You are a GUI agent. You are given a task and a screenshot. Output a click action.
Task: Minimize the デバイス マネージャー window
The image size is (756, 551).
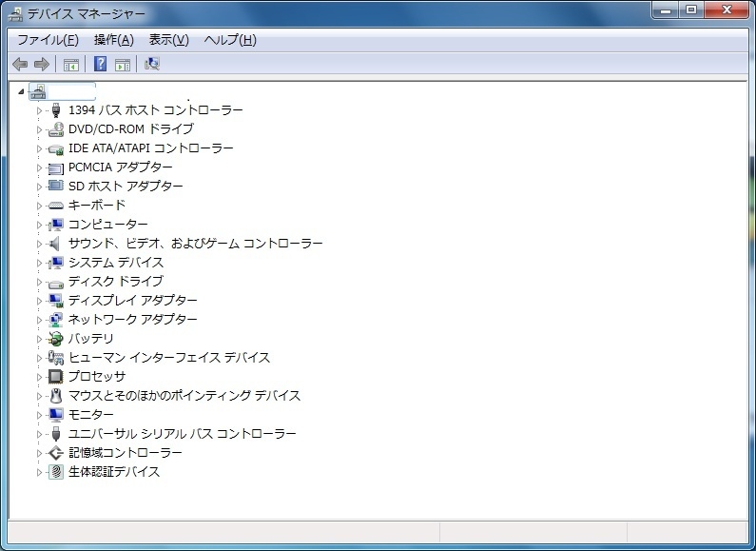click(x=667, y=10)
